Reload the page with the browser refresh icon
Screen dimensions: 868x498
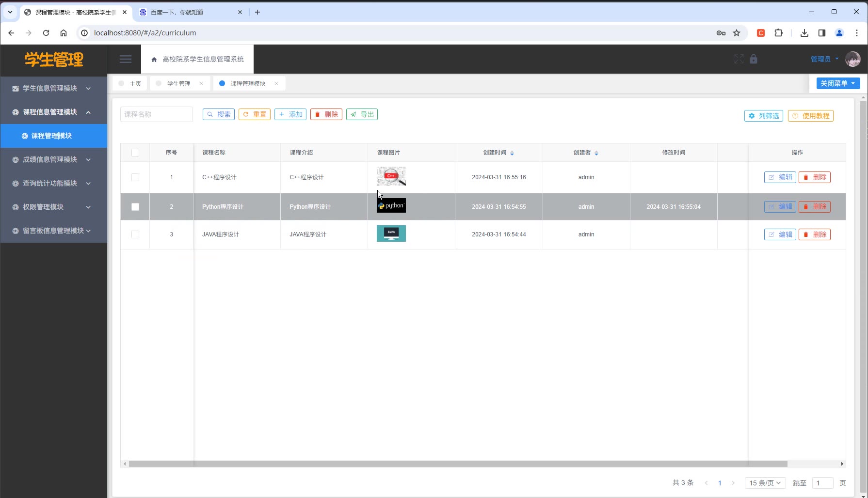point(46,33)
